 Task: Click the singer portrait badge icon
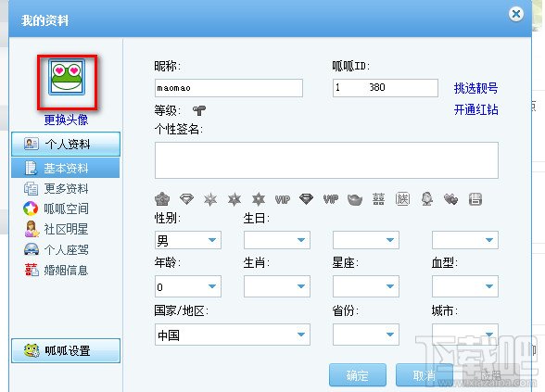[426, 199]
